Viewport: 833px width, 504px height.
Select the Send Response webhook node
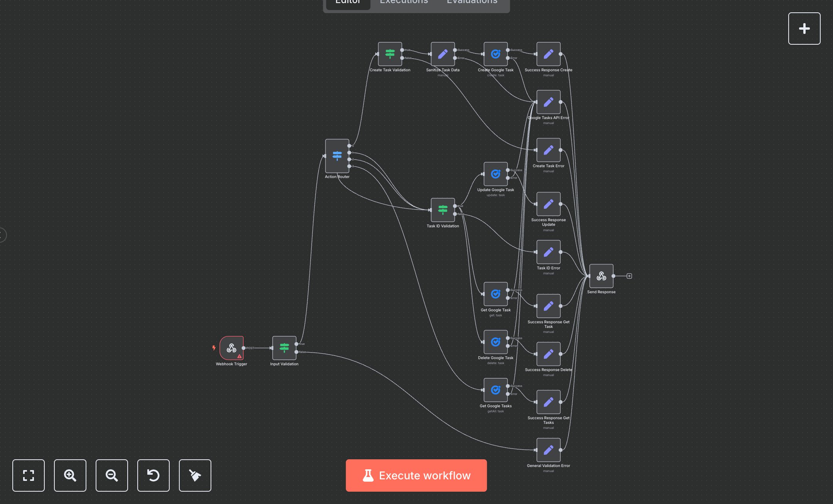pos(601,276)
